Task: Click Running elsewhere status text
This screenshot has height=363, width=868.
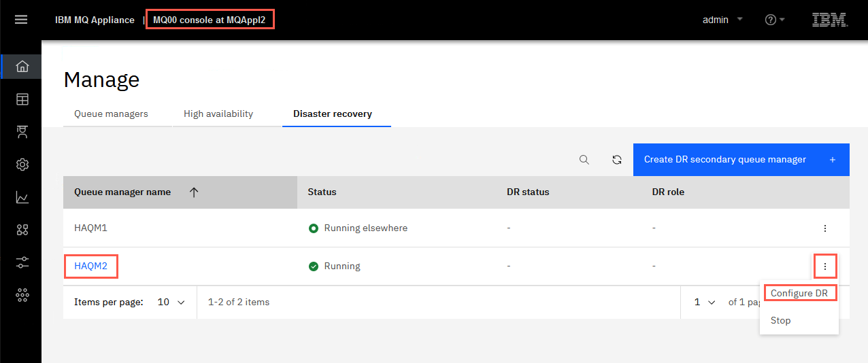Action: click(x=366, y=228)
